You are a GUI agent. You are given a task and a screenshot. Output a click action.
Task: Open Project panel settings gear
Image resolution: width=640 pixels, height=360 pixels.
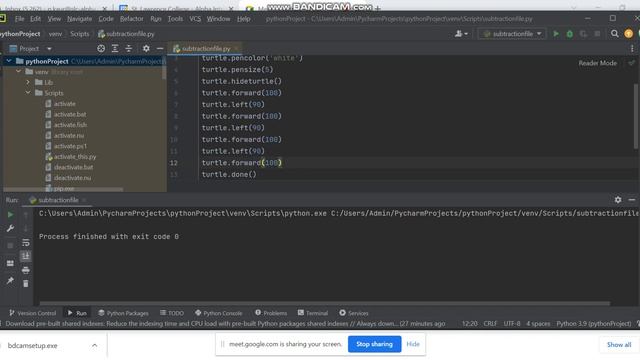click(x=146, y=49)
